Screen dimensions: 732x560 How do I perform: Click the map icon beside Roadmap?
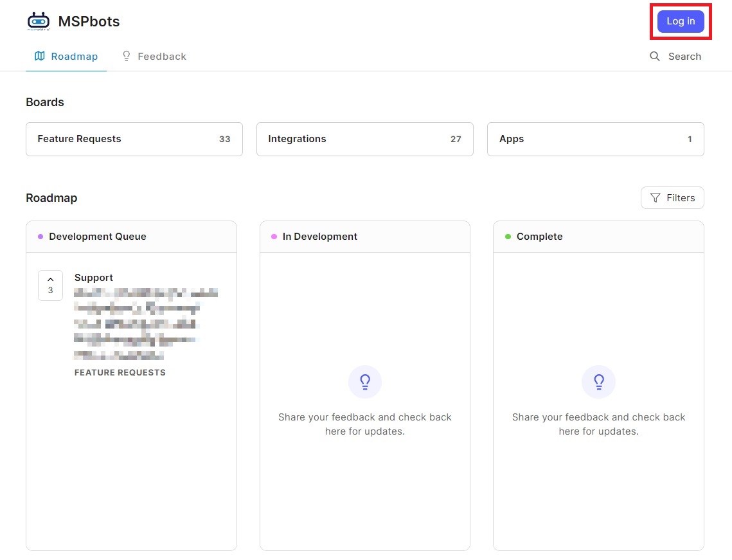(40, 56)
